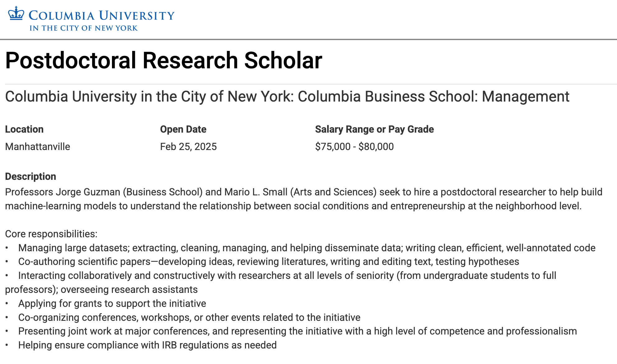Click the Manhattanville location value
Screen dimensions: 617x364
click(x=38, y=147)
